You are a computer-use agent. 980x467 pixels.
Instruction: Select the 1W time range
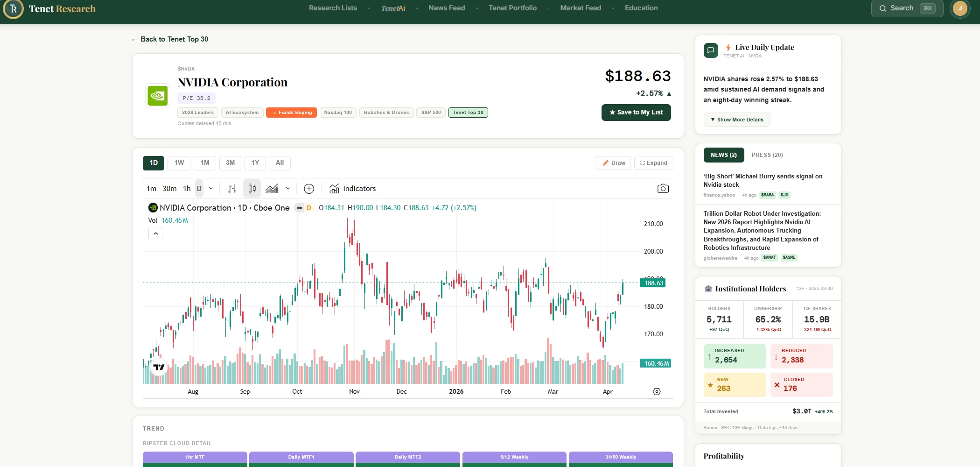click(179, 163)
